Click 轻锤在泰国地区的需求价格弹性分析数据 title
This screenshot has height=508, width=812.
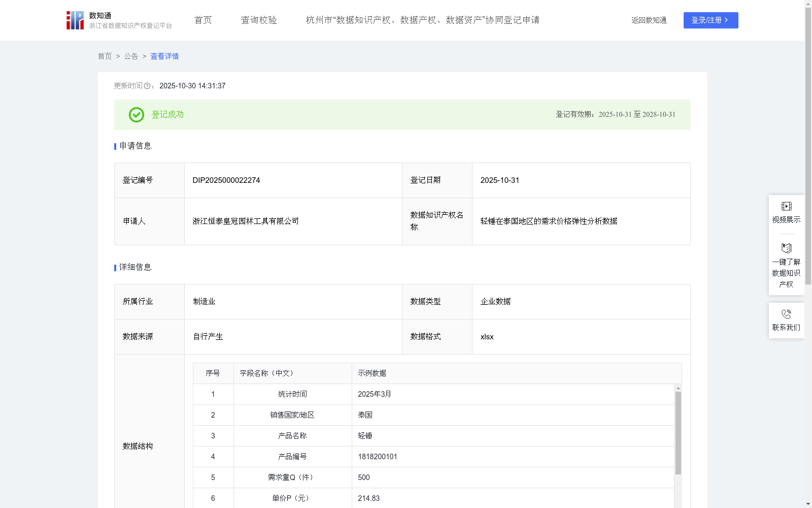tap(549, 221)
